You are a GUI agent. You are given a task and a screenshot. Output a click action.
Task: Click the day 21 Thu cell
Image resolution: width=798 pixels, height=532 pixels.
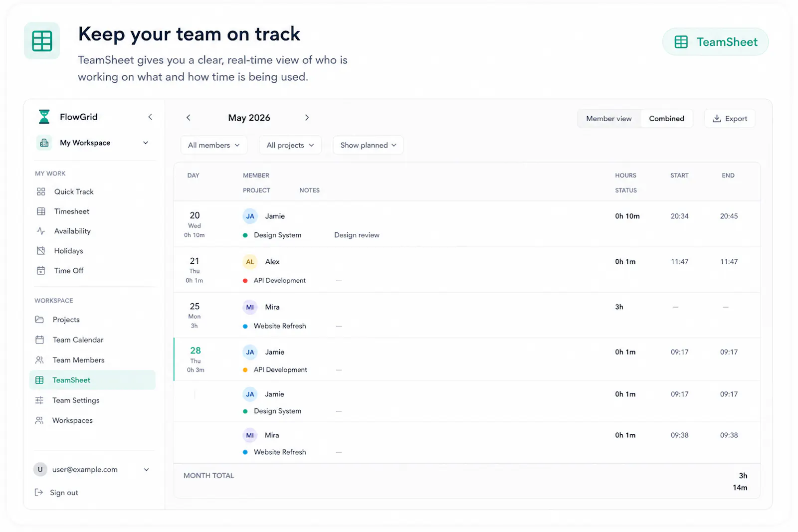pos(195,270)
